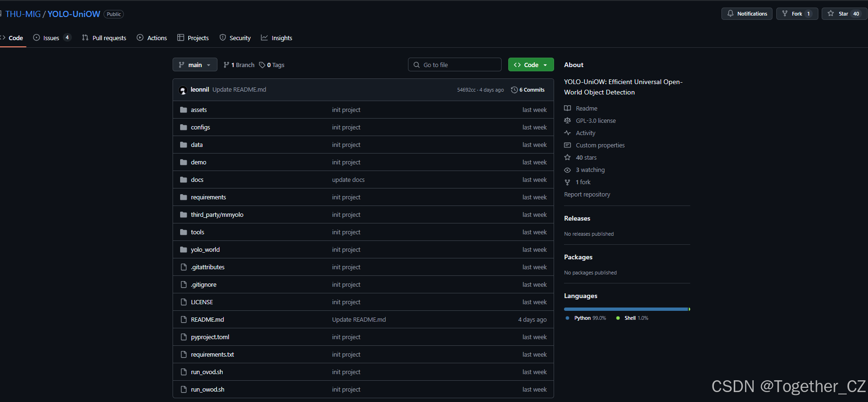Image resolution: width=868 pixels, height=402 pixels.
Task: Open the tools folder
Action: coord(198,232)
